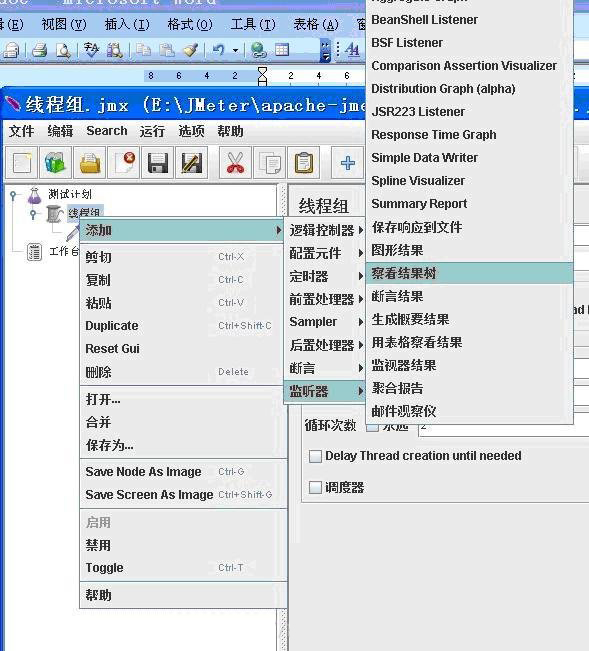Click Word's Print icon
Screen dimensions: 589x651
point(40,50)
